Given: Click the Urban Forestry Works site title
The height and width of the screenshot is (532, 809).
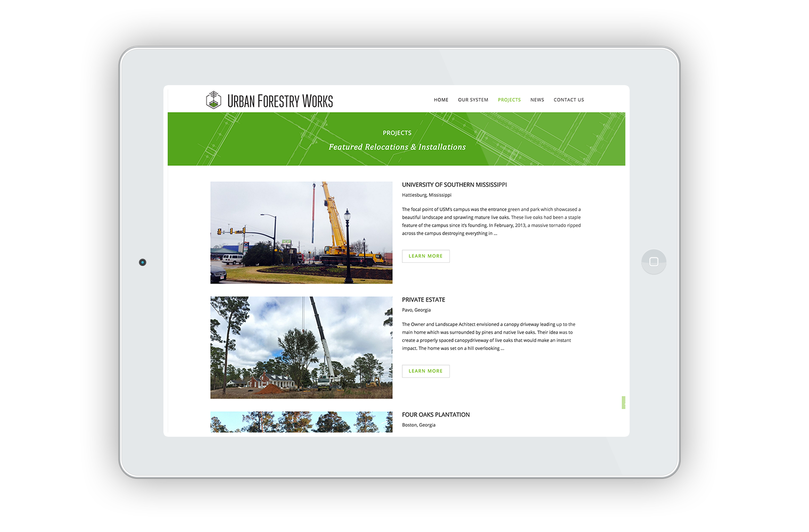Looking at the screenshot, I should pyautogui.click(x=280, y=101).
